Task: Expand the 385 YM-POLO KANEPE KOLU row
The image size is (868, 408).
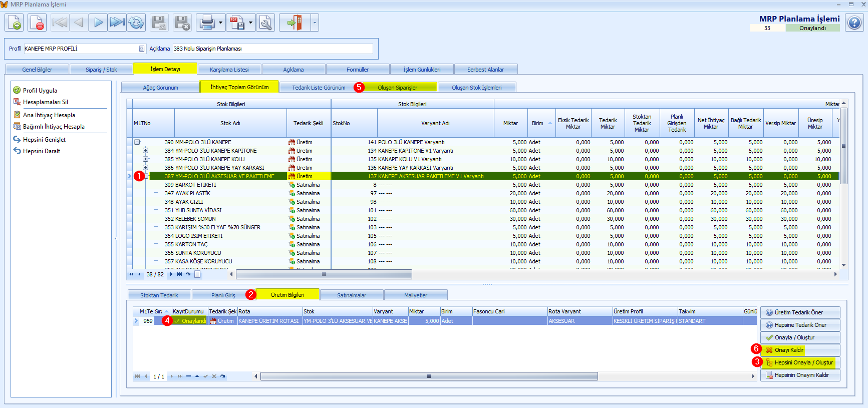Action: click(x=145, y=159)
